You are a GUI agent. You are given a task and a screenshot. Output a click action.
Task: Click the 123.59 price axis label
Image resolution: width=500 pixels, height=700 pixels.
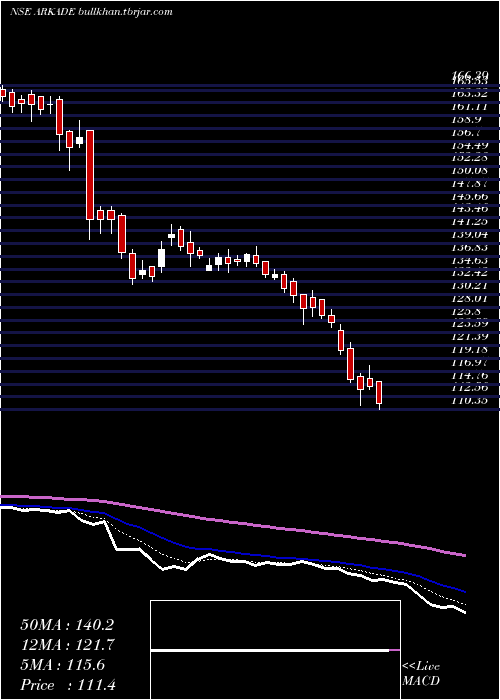point(472,324)
